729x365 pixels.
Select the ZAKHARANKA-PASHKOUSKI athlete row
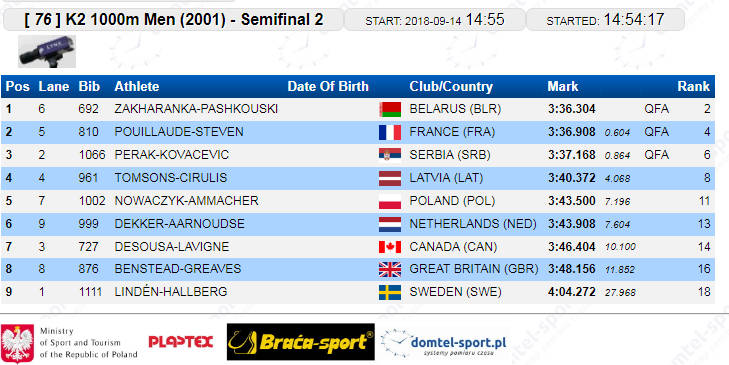[358, 109]
